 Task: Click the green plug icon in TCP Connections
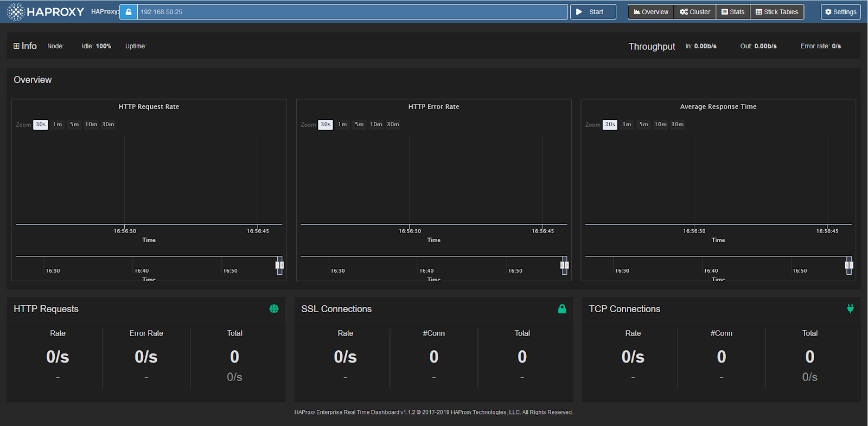850,309
